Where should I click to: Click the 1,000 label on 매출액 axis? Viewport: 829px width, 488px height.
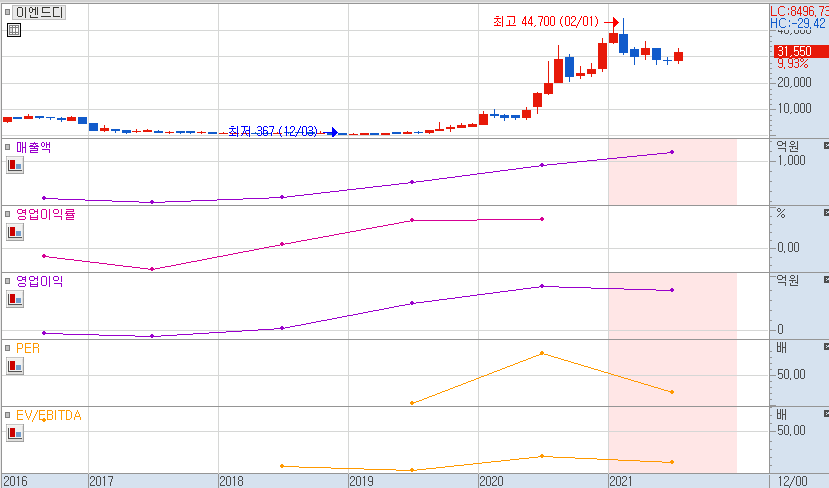coord(790,161)
